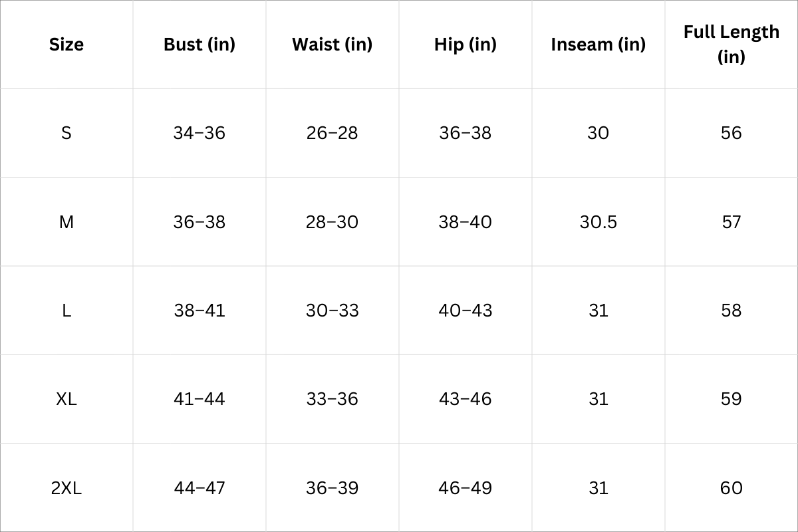798x532 pixels.
Task: Select the 30.5 inseam value
Action: [598, 221]
